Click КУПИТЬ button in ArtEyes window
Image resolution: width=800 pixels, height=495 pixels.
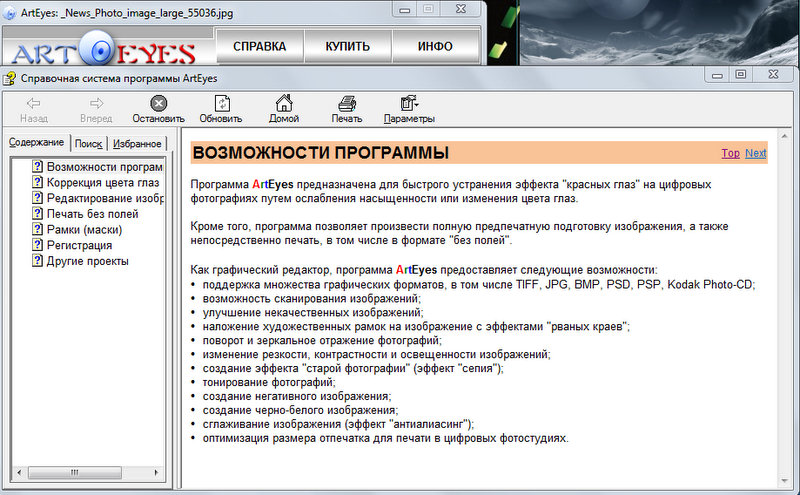click(347, 46)
